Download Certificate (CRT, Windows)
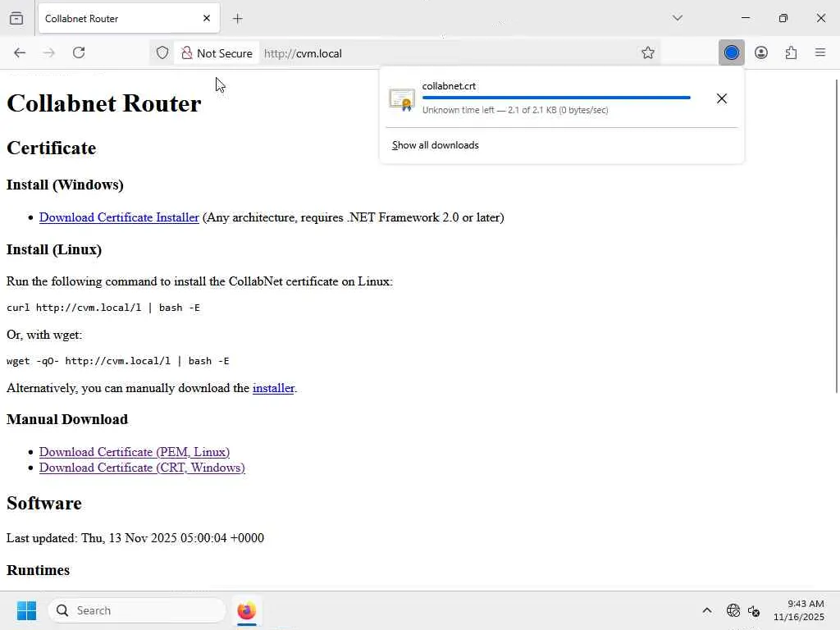Screen dimensions: 840x630 (x=142, y=468)
